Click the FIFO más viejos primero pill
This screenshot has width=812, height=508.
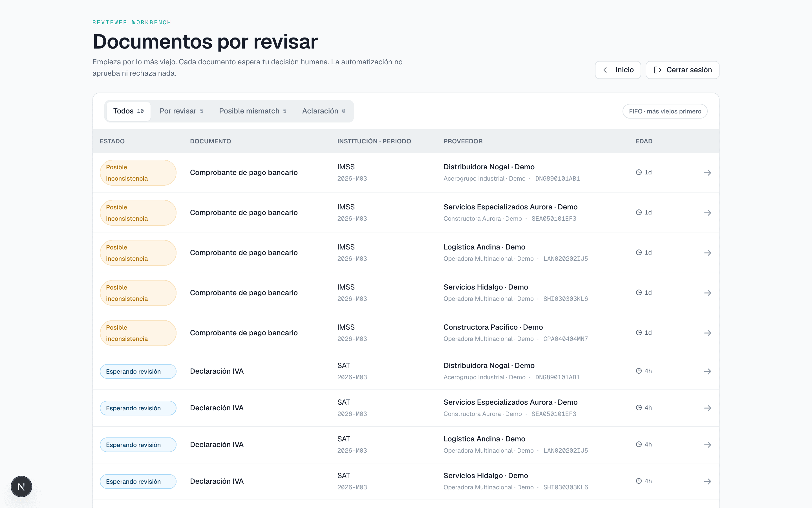tap(665, 111)
